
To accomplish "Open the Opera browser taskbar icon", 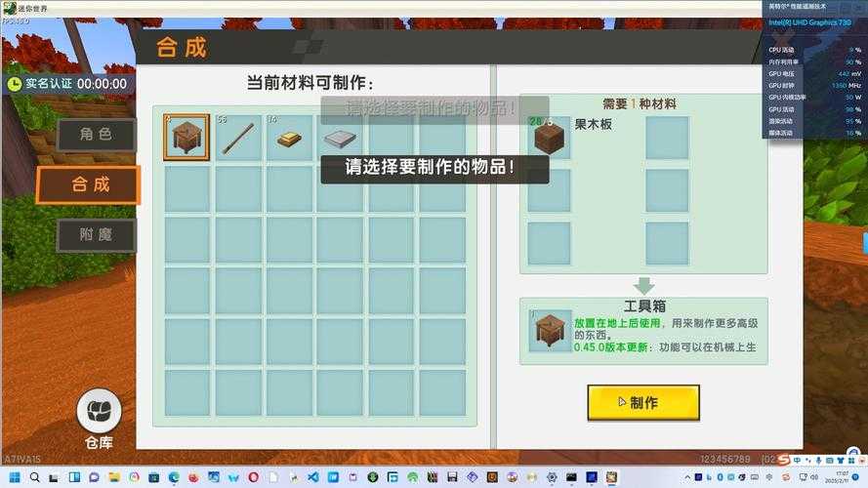I will (253, 477).
